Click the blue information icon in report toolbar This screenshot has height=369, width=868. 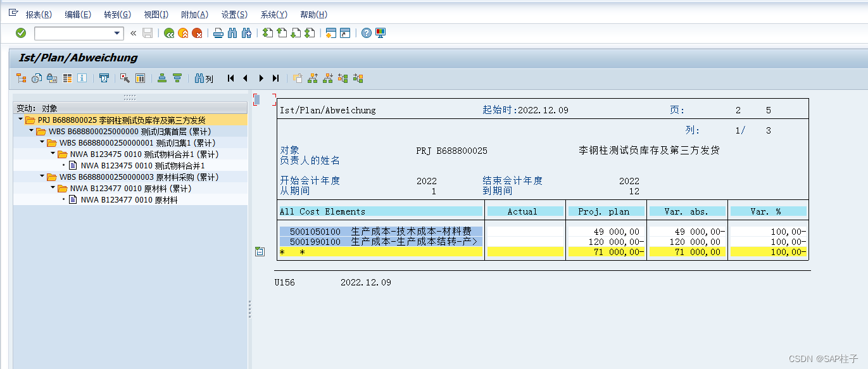pos(82,78)
